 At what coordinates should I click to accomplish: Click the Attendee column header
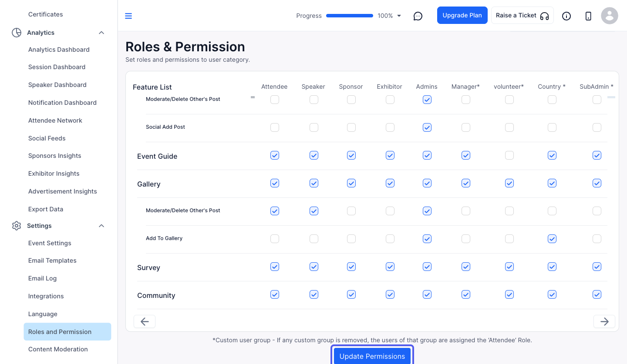point(274,87)
